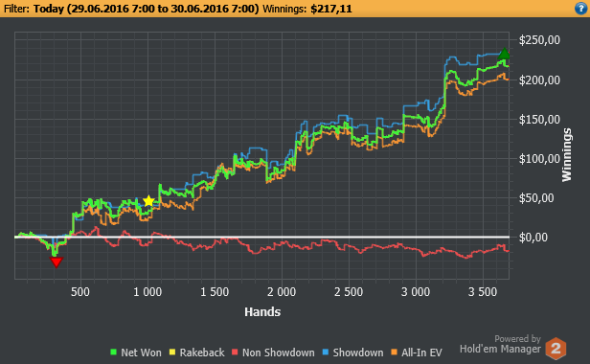The height and width of the screenshot is (364, 590).
Task: Click the $150,00 axis label
Action: click(539, 120)
